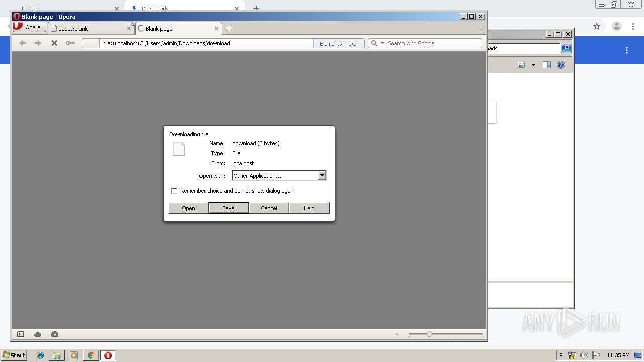Click Save in the download dialog
Screen dimensions: 644x362
pos(228,208)
